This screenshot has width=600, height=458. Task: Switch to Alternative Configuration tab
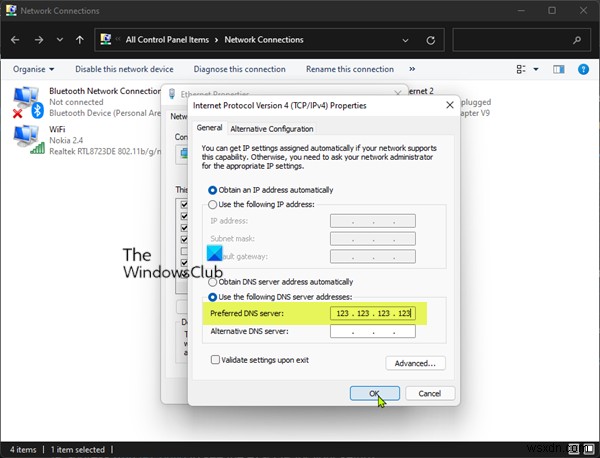(272, 129)
